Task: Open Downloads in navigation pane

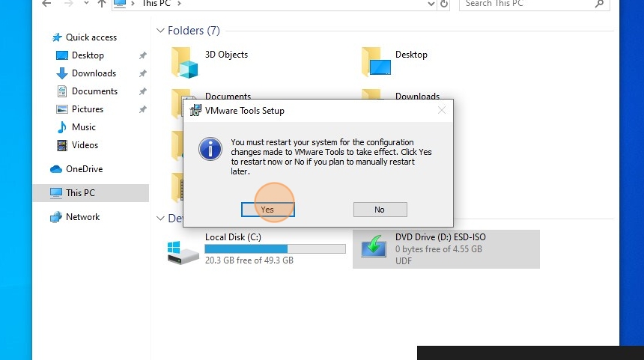Action: tap(94, 73)
